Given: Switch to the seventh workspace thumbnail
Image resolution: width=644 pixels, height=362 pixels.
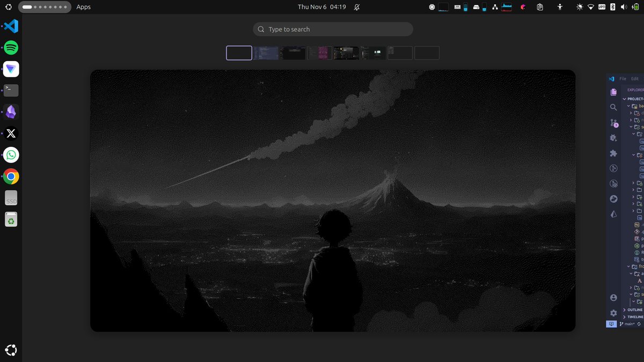Looking at the screenshot, I should [x=400, y=53].
